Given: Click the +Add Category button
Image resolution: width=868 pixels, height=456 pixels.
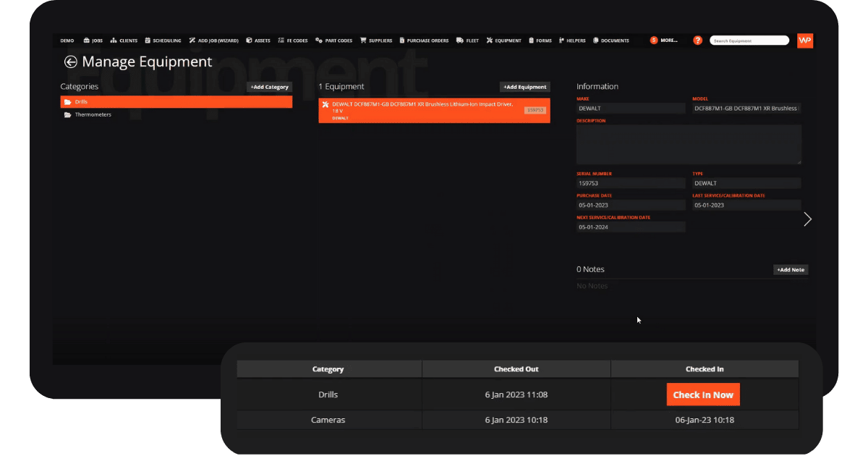Looking at the screenshot, I should pyautogui.click(x=269, y=87).
